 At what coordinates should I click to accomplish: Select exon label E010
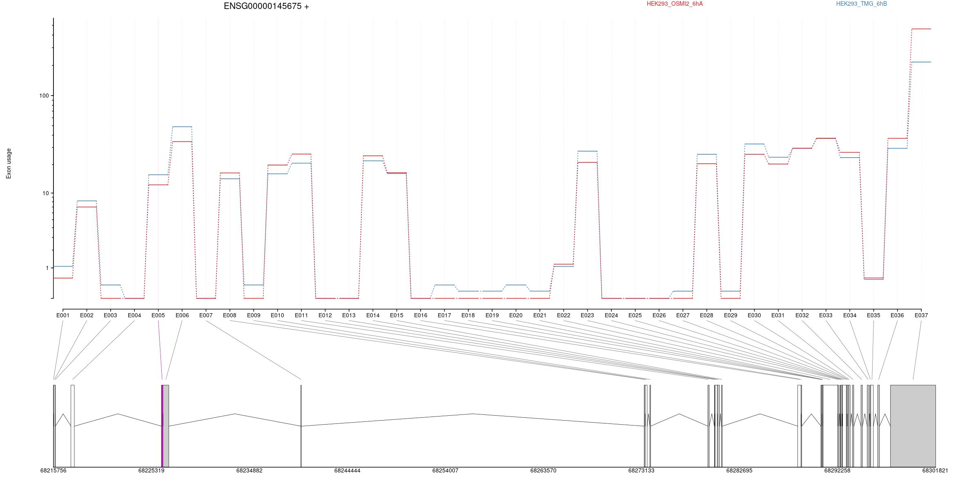pyautogui.click(x=277, y=316)
